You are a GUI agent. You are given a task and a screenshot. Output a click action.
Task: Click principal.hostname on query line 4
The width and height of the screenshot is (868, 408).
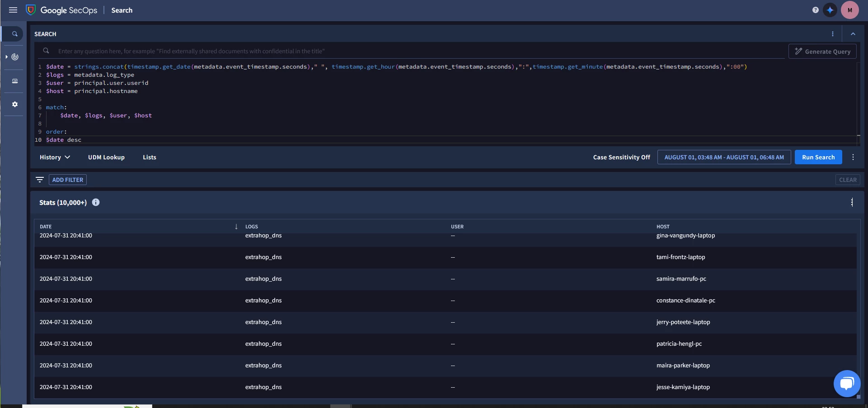tap(106, 91)
